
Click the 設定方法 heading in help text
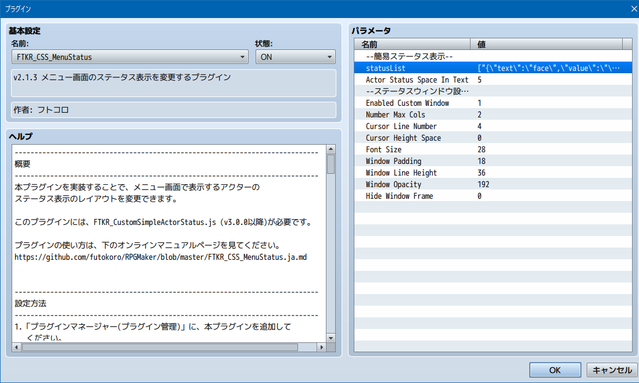tap(31, 304)
